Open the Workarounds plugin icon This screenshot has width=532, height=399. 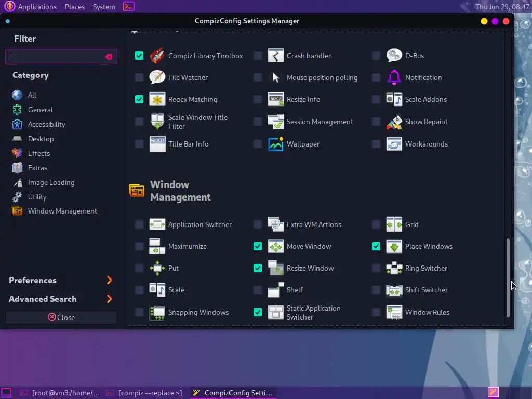coord(394,144)
